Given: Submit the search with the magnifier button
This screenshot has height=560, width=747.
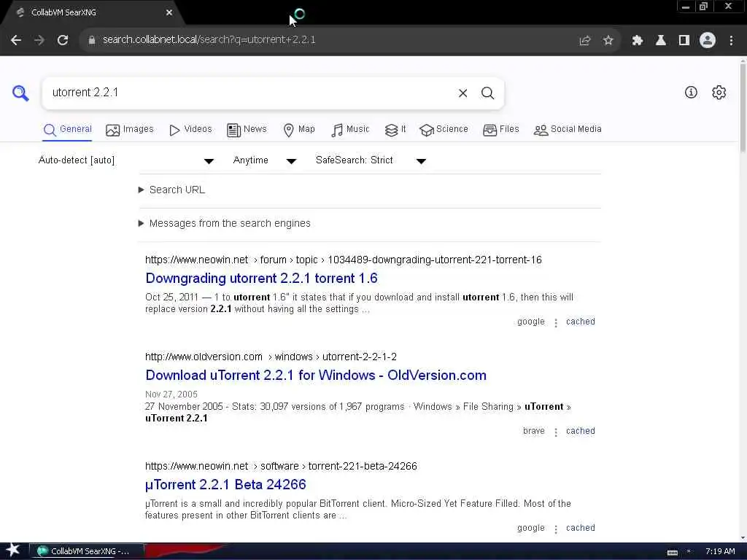Looking at the screenshot, I should [x=487, y=93].
